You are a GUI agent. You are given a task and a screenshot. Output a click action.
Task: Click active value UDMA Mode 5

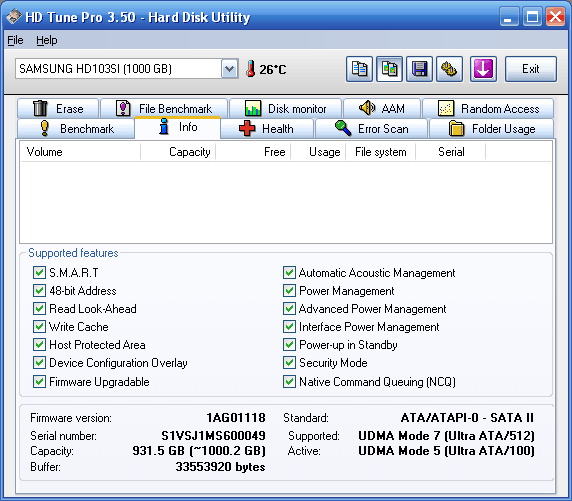[x=400, y=451]
